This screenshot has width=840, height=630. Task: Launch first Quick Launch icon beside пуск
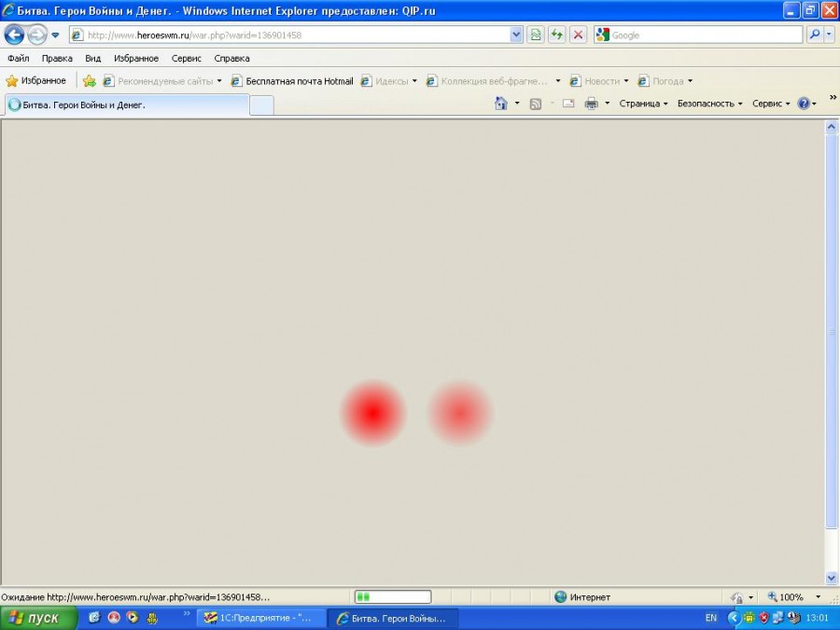click(94, 618)
